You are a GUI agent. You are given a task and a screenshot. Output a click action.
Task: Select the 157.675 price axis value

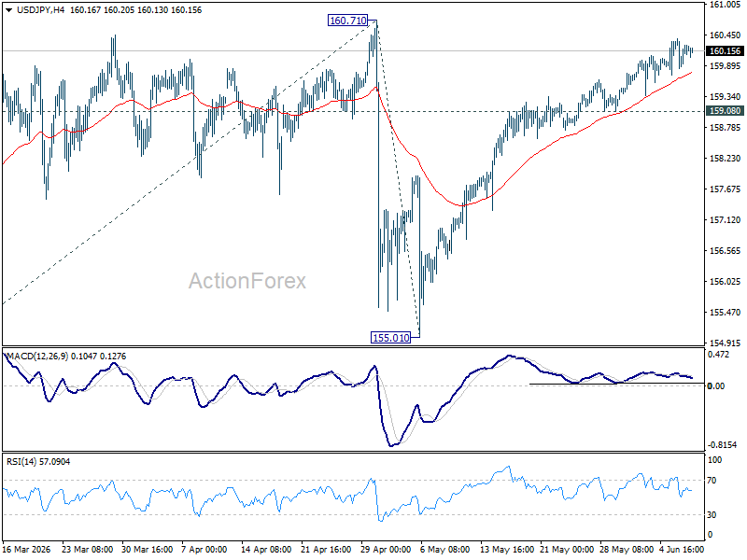pyautogui.click(x=726, y=189)
